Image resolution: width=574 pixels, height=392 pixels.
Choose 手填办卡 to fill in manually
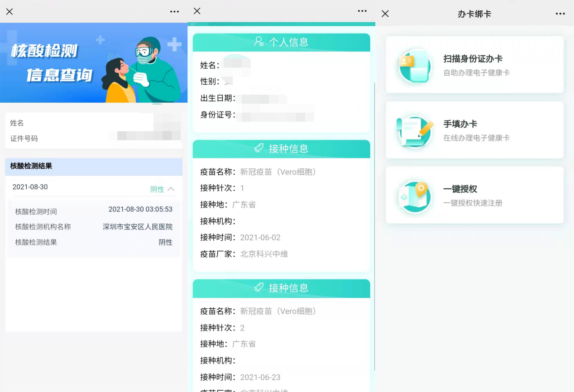click(x=474, y=130)
